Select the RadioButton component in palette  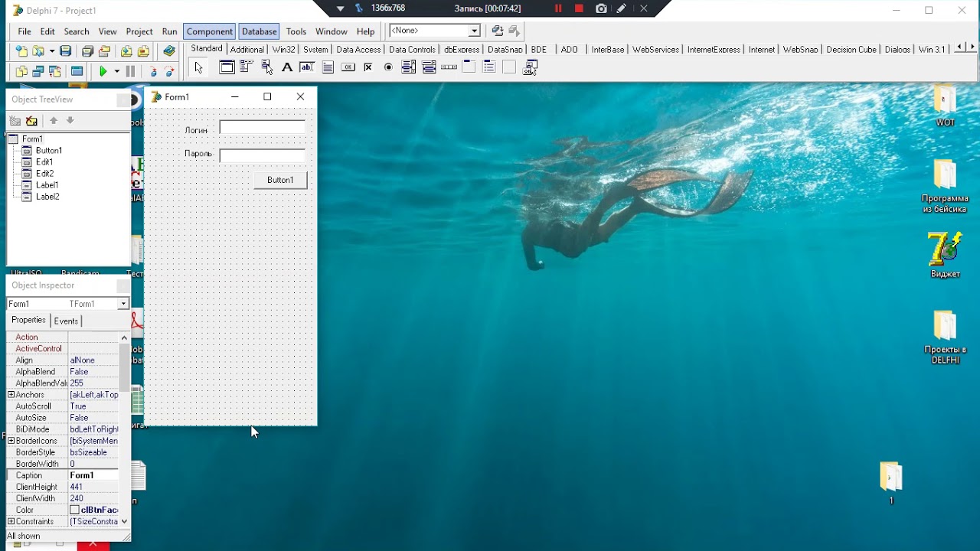[388, 67]
